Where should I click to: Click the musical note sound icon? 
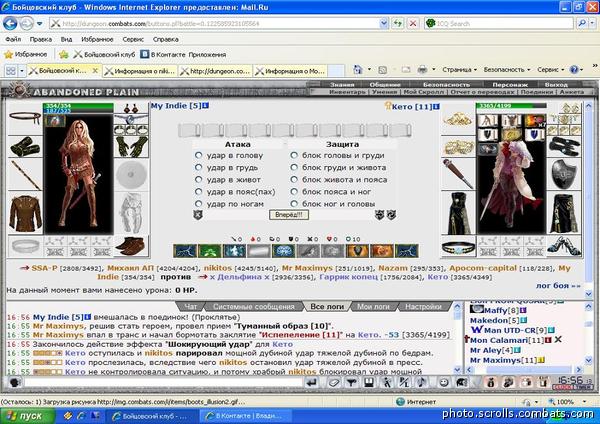tap(421, 382)
